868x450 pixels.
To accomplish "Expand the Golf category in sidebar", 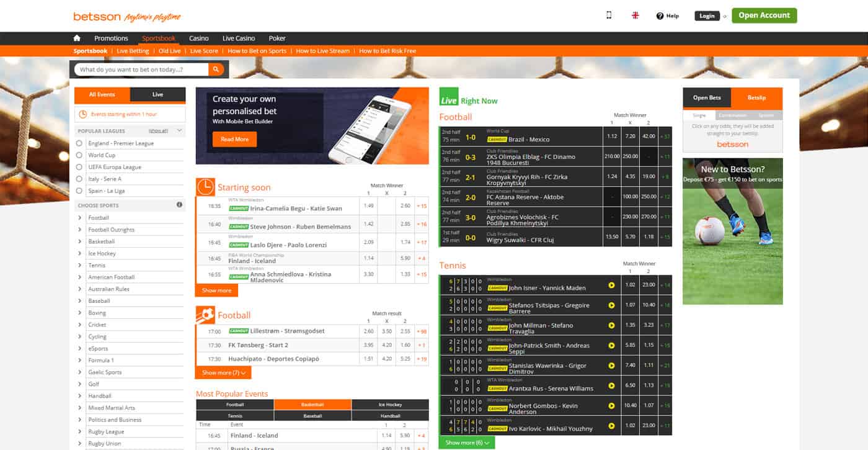I will pyautogui.click(x=80, y=384).
